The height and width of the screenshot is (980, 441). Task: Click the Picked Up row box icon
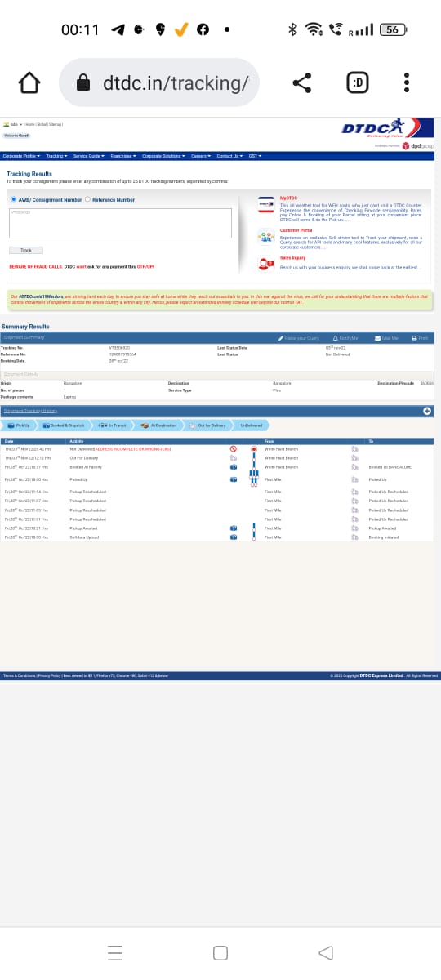pos(234,479)
